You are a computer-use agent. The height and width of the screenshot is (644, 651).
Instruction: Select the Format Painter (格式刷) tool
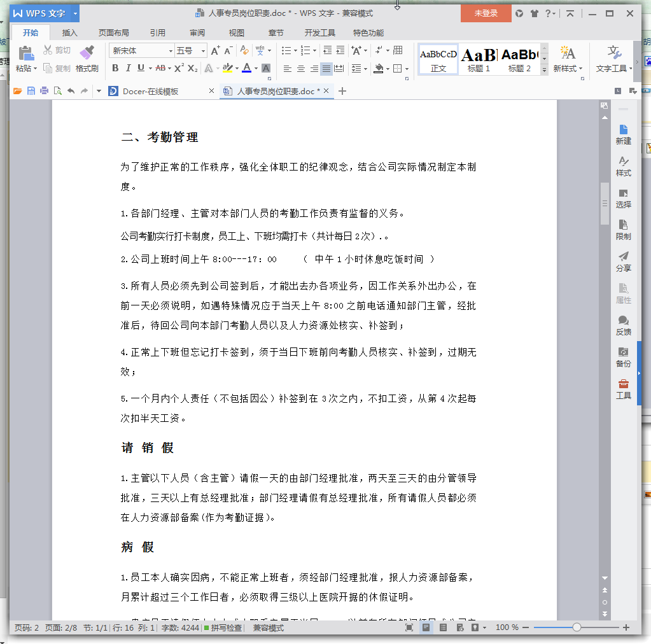(87, 59)
